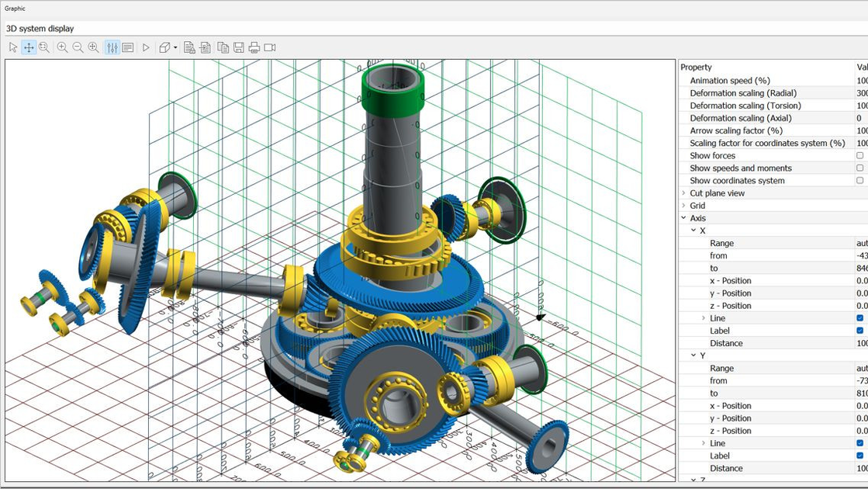Collapse the Axis property group
The width and height of the screenshot is (868, 489).
coord(683,218)
